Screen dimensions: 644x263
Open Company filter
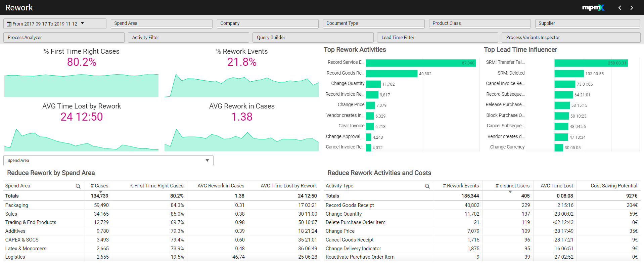tap(268, 24)
